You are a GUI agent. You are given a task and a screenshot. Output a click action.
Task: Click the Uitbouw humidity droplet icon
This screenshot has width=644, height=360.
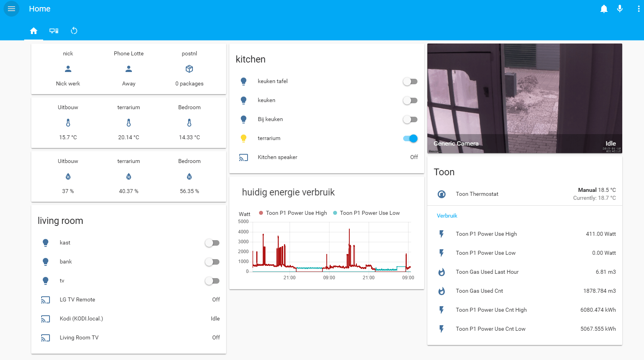tap(68, 176)
